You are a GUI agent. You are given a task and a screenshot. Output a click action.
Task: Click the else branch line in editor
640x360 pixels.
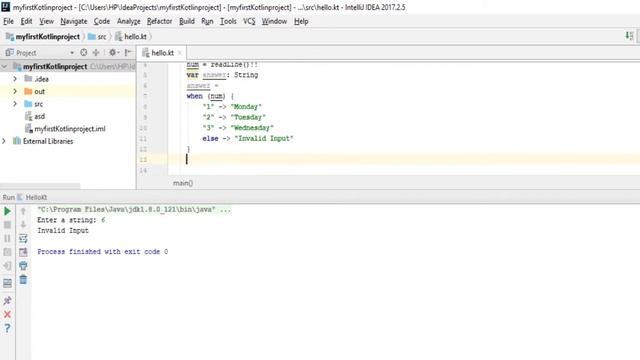click(x=248, y=138)
